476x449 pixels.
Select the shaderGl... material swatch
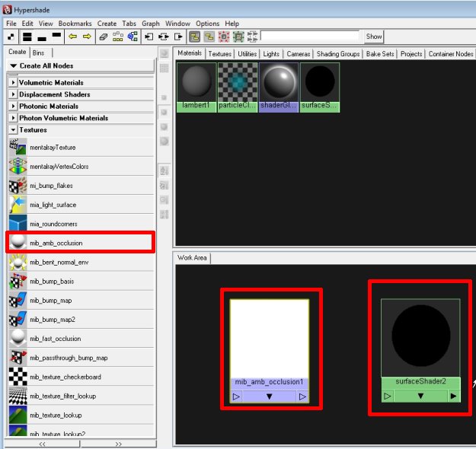click(279, 88)
